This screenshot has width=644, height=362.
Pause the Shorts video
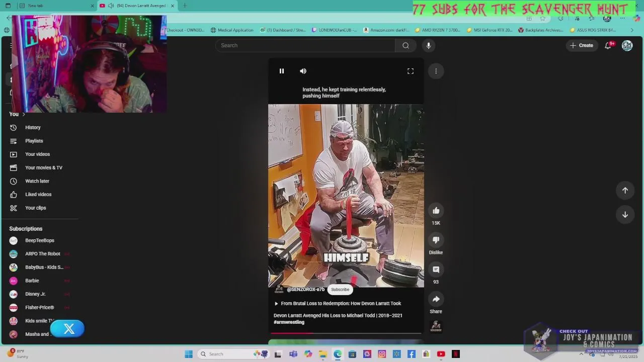coord(282,71)
